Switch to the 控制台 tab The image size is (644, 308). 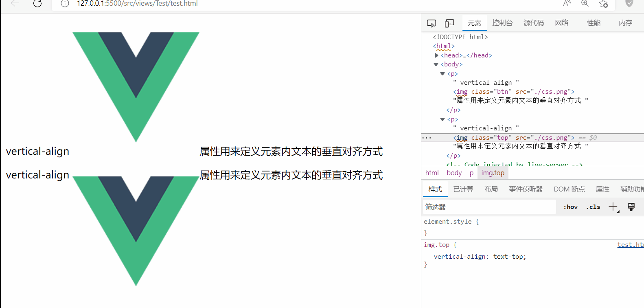502,23
